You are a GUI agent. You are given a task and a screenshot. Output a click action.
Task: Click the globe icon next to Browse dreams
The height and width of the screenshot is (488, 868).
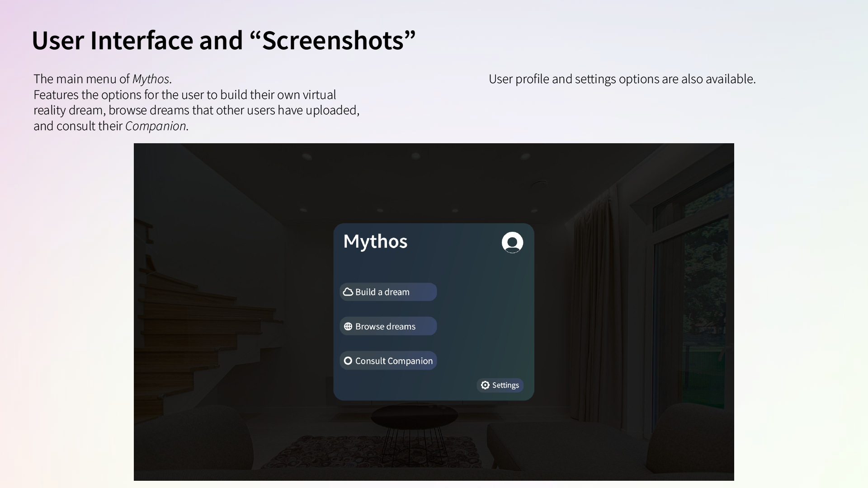348,326
